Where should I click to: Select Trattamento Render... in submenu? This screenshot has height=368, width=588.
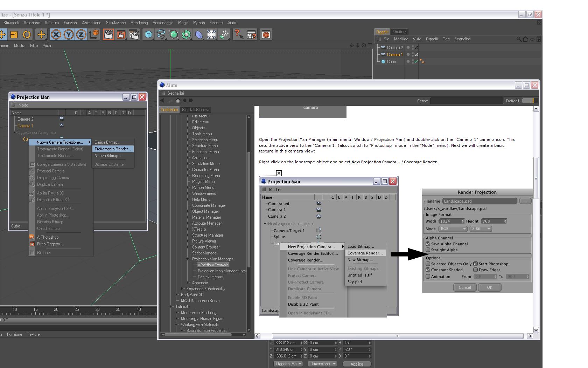pos(113,149)
